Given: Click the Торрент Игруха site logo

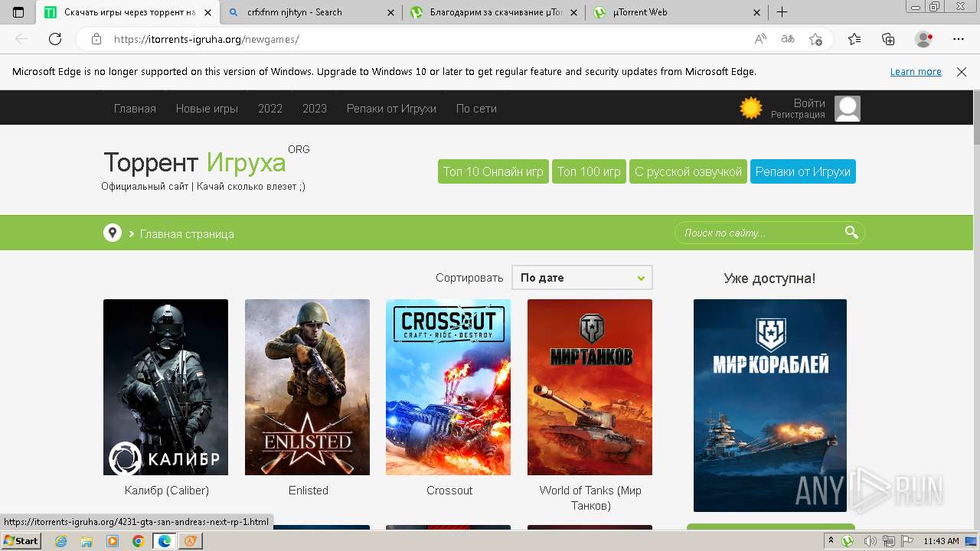Looking at the screenshot, I should coord(194,162).
